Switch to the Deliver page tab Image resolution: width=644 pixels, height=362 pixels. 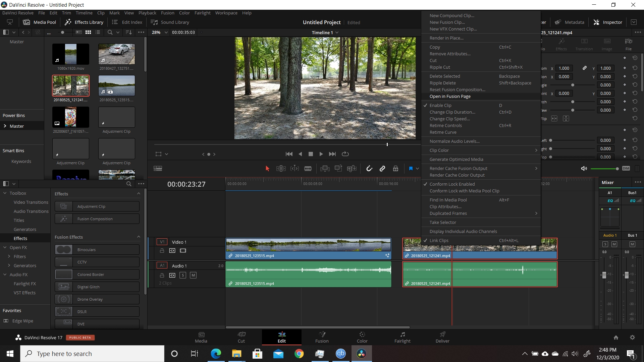click(x=442, y=337)
